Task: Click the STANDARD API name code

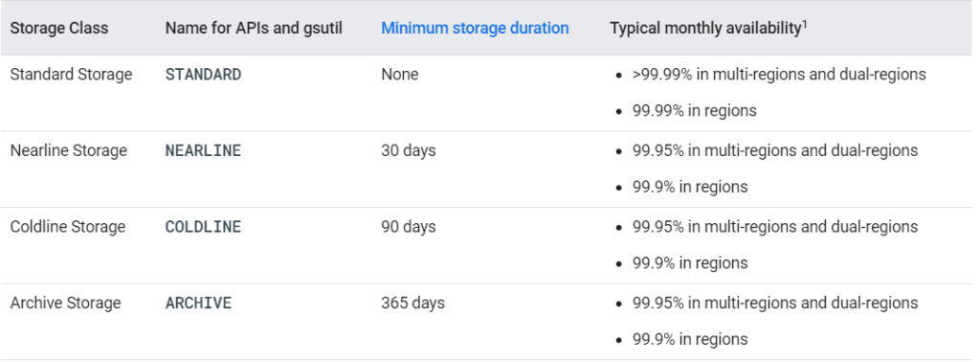Action: tap(203, 75)
